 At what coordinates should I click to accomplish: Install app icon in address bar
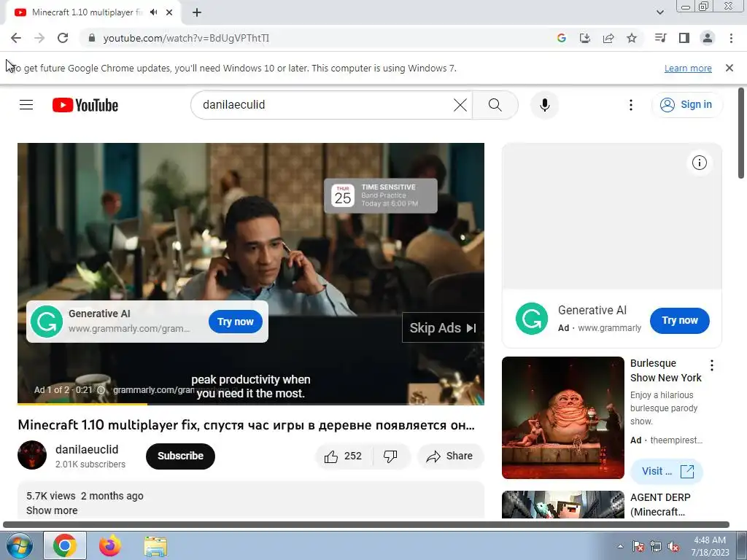tap(584, 38)
